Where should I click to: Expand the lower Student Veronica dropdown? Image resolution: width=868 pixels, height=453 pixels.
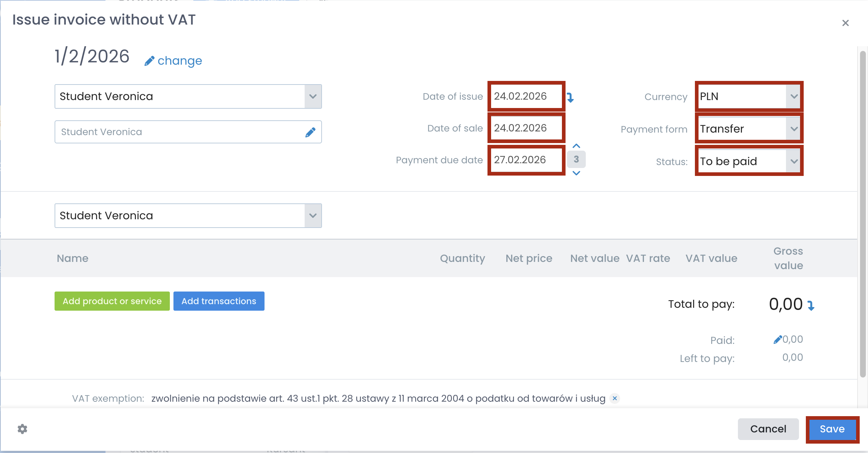point(313,216)
